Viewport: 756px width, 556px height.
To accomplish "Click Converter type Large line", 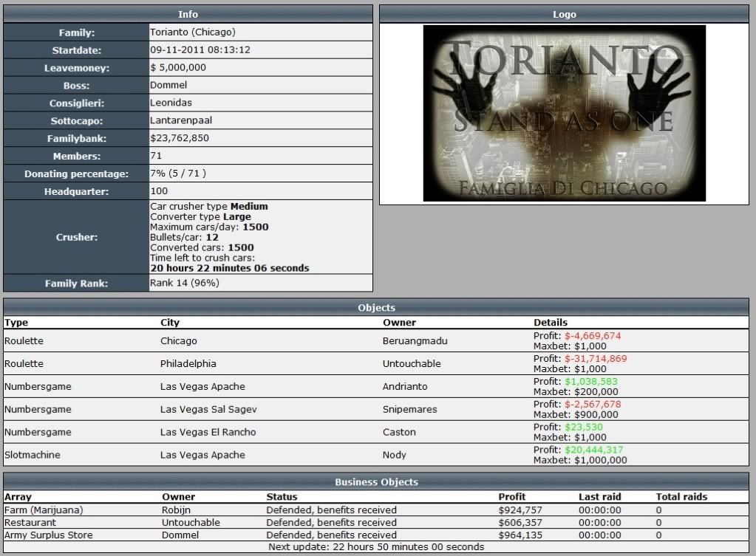I will click(x=200, y=217).
